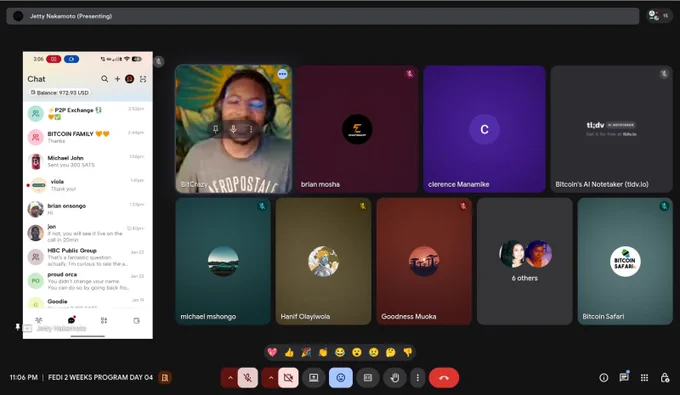Open BITCOIN FAMILY chat row
680x395 pixels.
88,137
